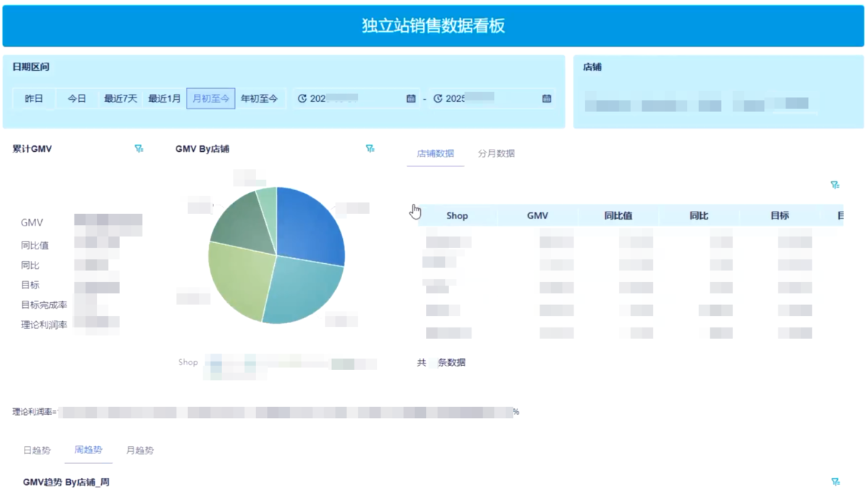This screenshot has width=868, height=501.
Task: Select the 最近7天 date range option
Action: (120, 99)
